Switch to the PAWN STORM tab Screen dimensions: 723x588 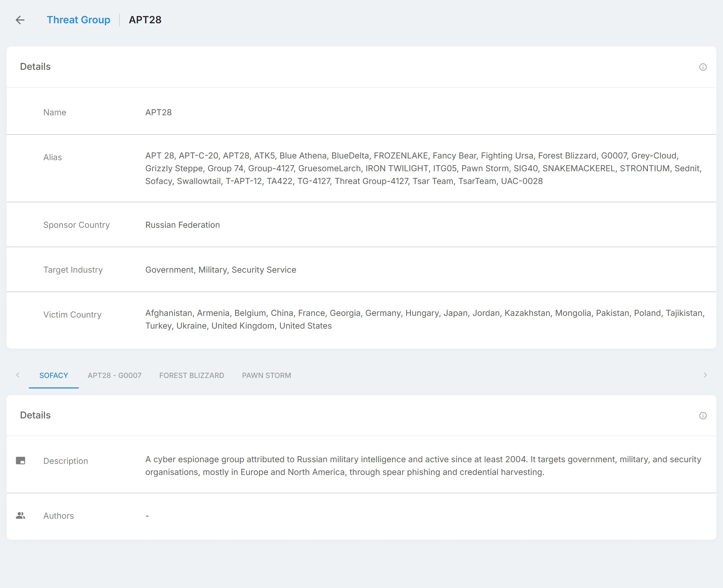click(x=266, y=375)
